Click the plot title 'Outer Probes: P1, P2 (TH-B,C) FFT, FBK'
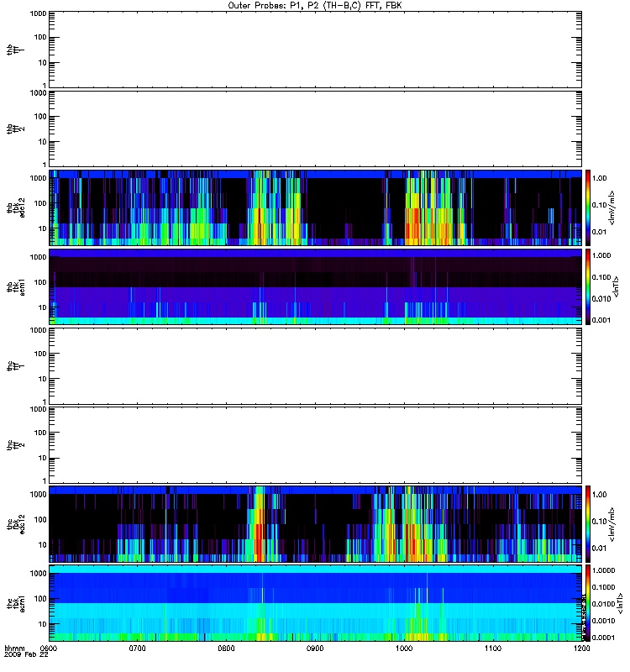 (315, 6)
